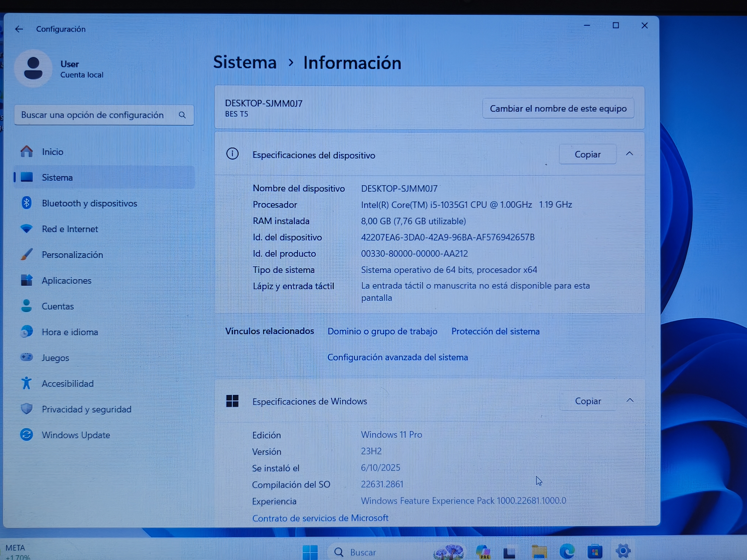Open the Bluetooth y dispositivos section
Screen dimensions: 747x560
pyautogui.click(x=89, y=203)
